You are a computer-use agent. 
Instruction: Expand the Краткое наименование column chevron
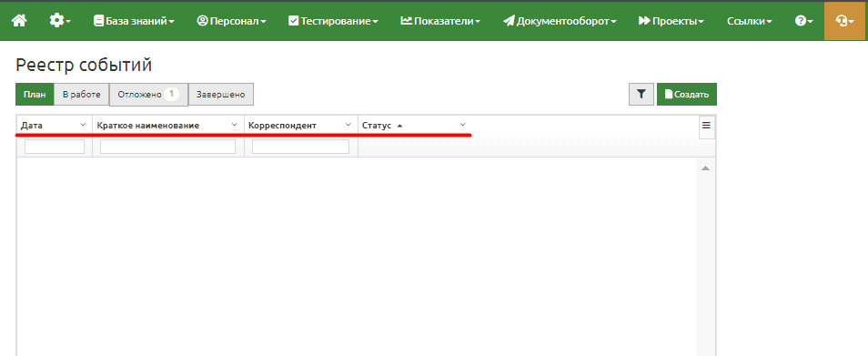pyautogui.click(x=234, y=125)
